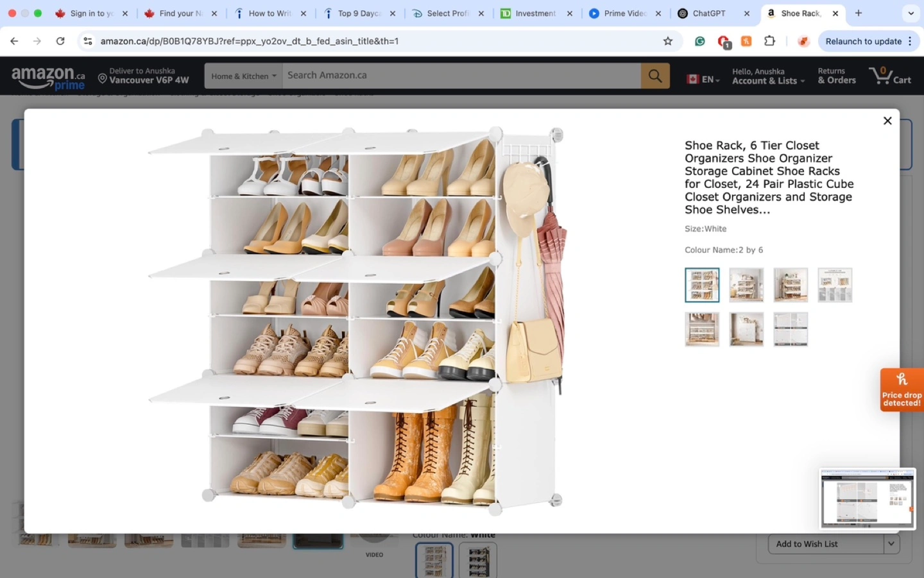The width and height of the screenshot is (924, 578).
Task: Select the last thumbnail in the second row
Action: point(791,329)
